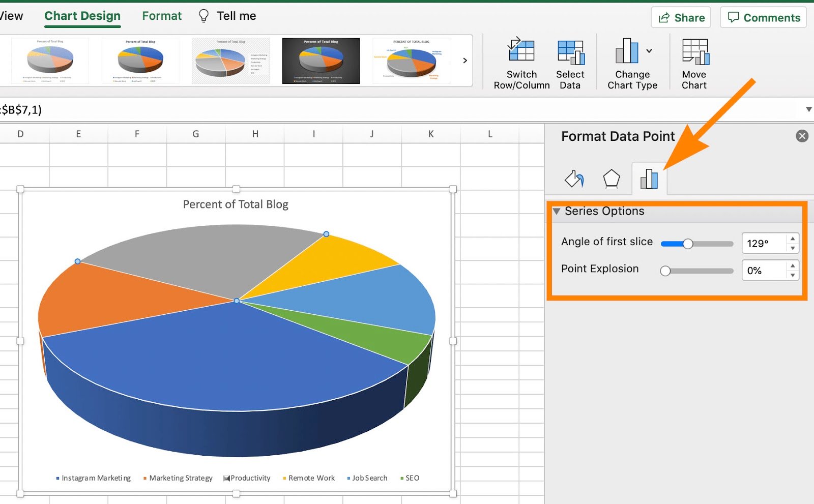This screenshot has height=504, width=814.
Task: Open the Comments panel
Action: [763, 17]
